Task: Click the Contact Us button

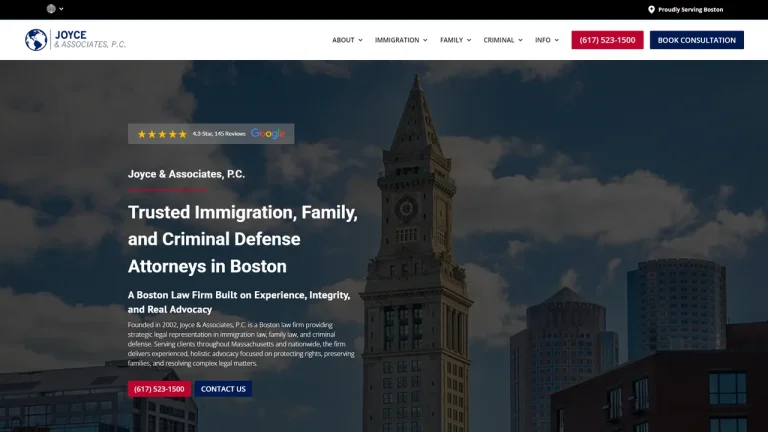Action: point(223,389)
